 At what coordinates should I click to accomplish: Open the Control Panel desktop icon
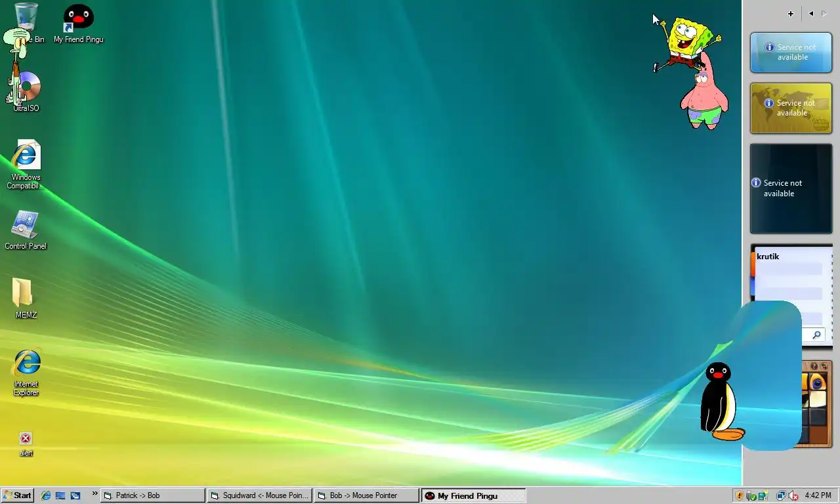[26, 230]
